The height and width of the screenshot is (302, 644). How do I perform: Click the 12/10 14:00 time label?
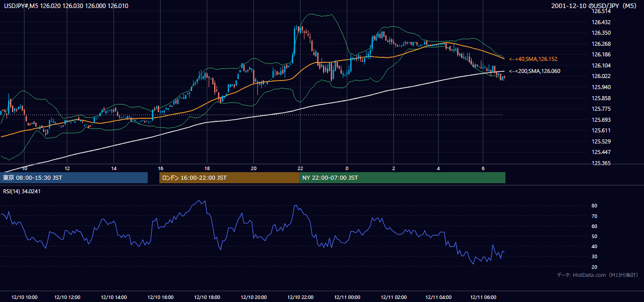(x=113, y=297)
